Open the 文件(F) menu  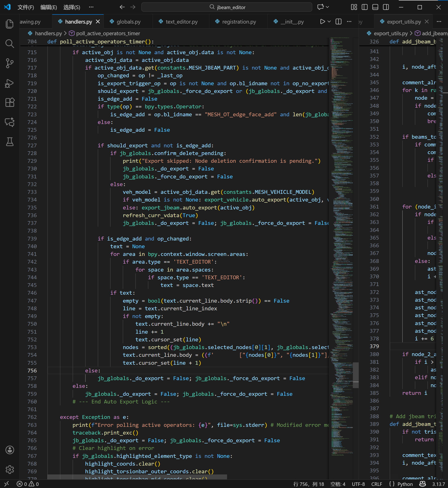(x=25, y=7)
